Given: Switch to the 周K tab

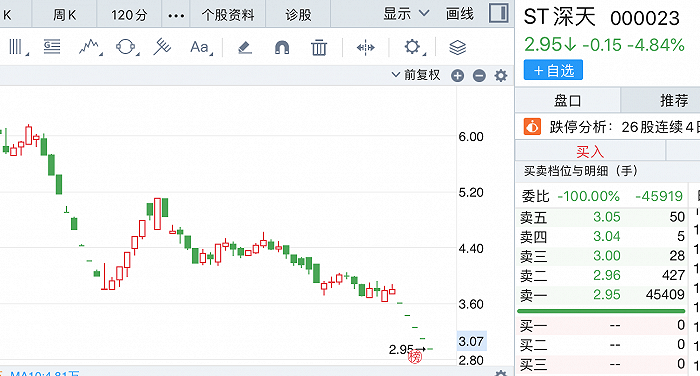Looking at the screenshot, I should coord(65,15).
